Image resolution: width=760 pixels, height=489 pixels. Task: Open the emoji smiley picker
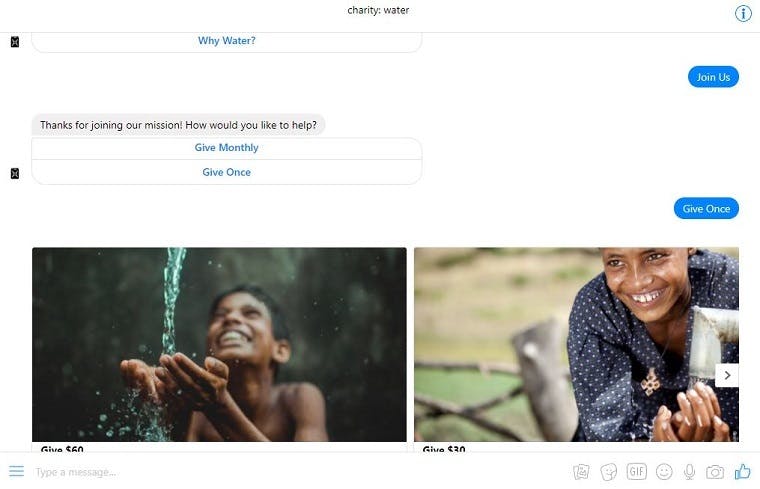click(664, 472)
